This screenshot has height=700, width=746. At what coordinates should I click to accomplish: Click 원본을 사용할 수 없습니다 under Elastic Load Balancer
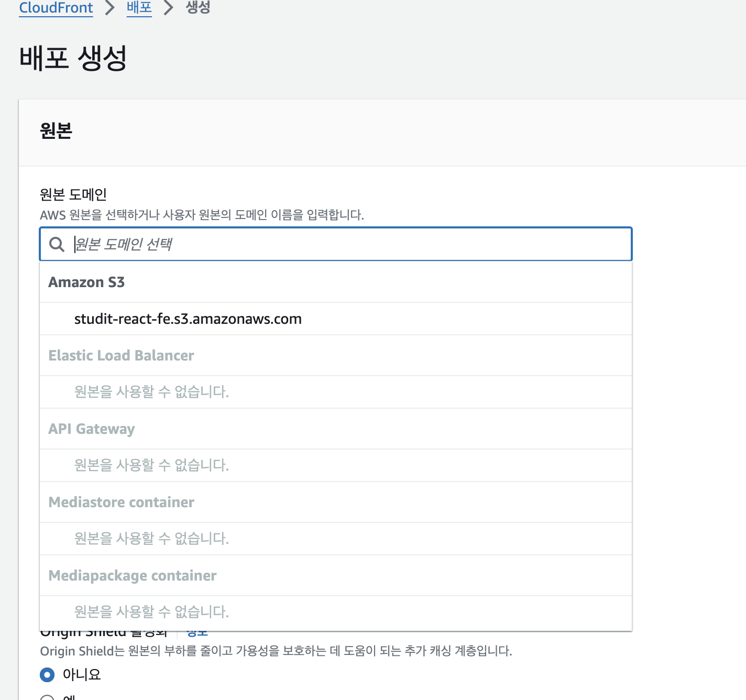[x=336, y=392]
